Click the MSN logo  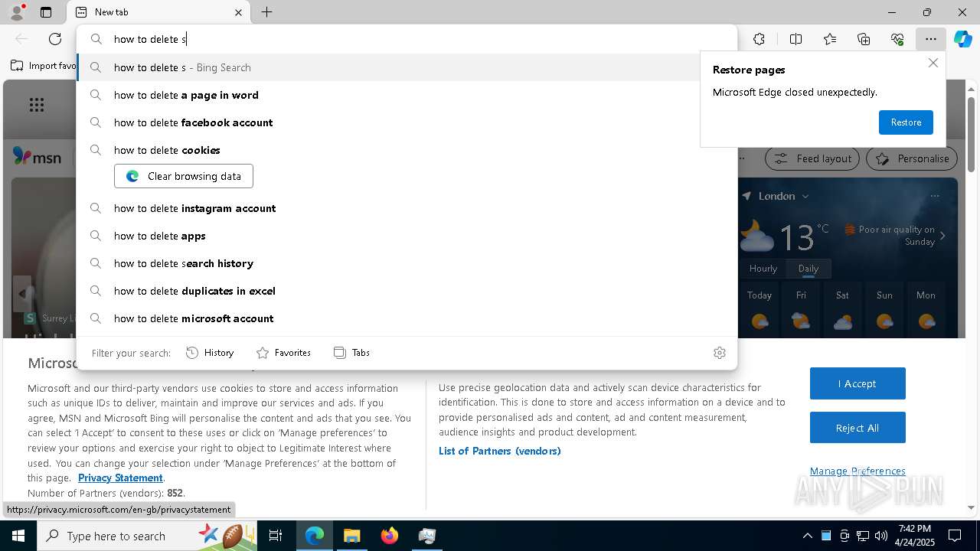tap(37, 157)
